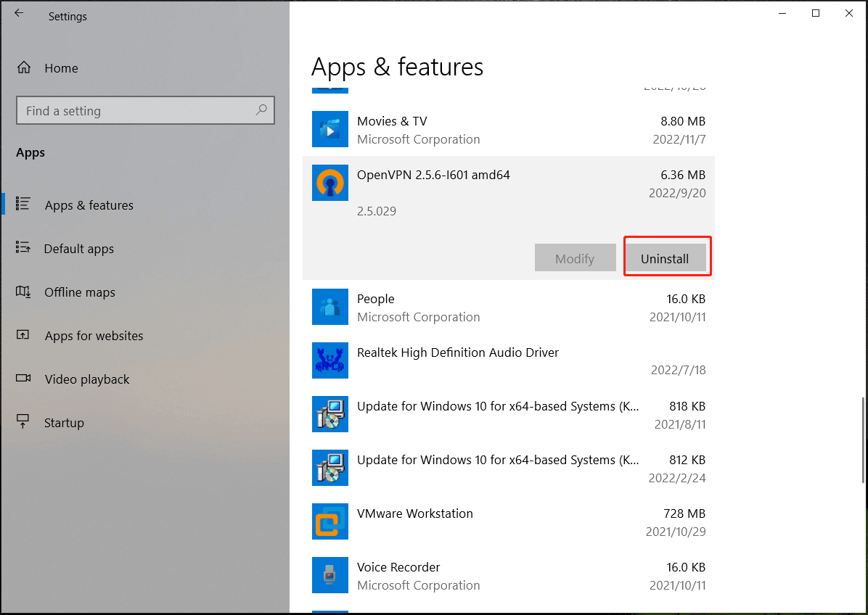Click the Default apps sidebar icon
868x615 pixels.
tap(22, 247)
